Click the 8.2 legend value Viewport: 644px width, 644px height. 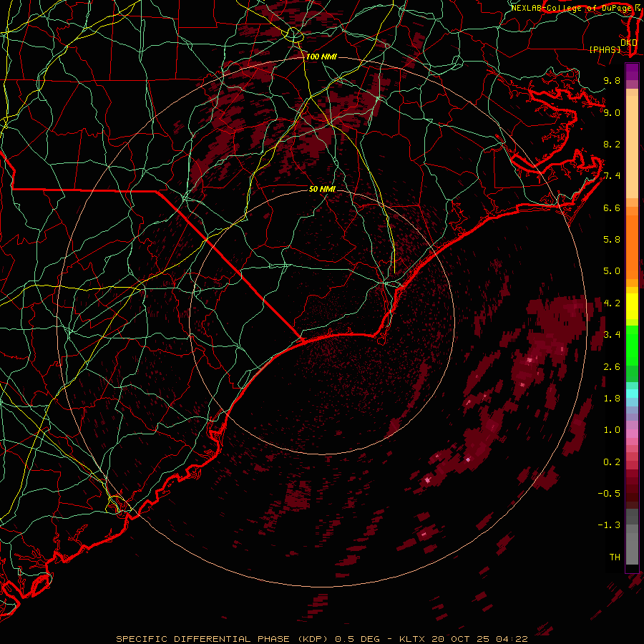(612, 144)
